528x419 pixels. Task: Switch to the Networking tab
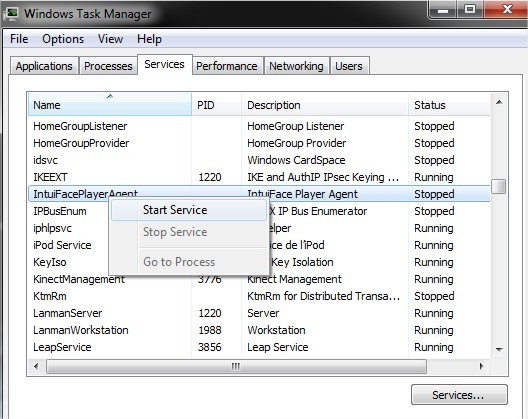click(x=296, y=66)
